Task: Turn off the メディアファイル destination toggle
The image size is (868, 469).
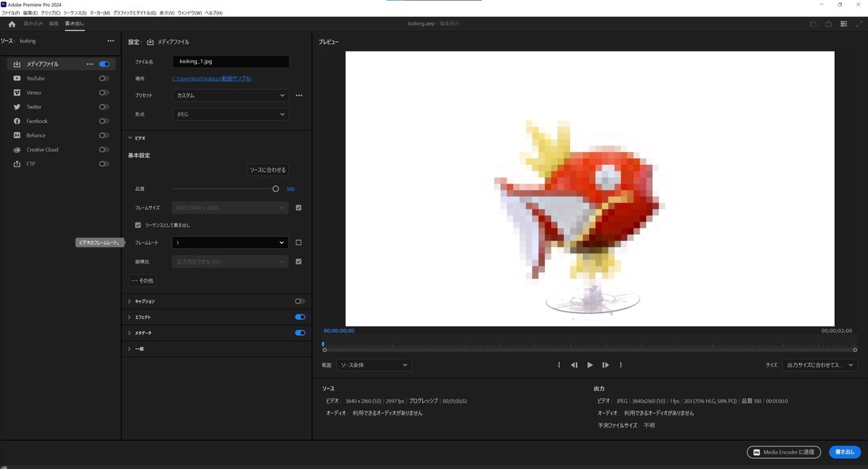Action: click(x=104, y=64)
